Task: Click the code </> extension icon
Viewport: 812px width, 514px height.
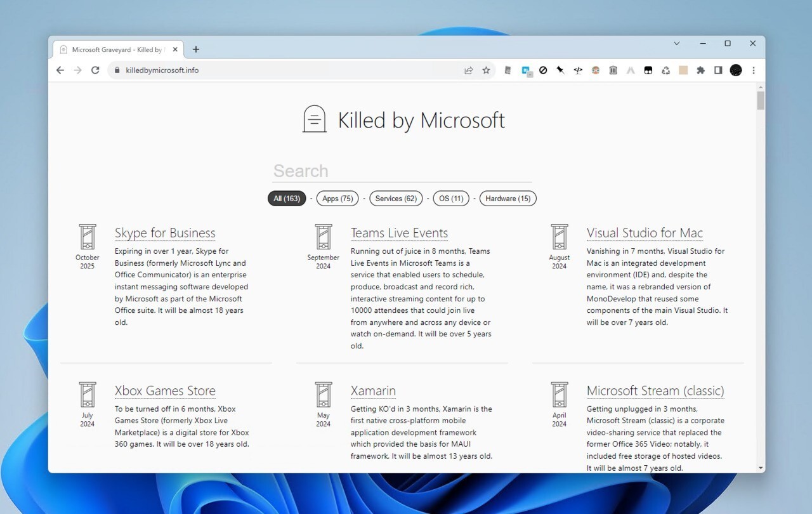Action: tap(578, 70)
